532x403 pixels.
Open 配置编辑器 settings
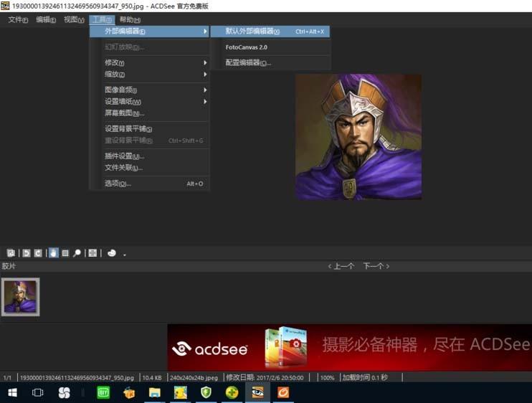click(x=270, y=63)
